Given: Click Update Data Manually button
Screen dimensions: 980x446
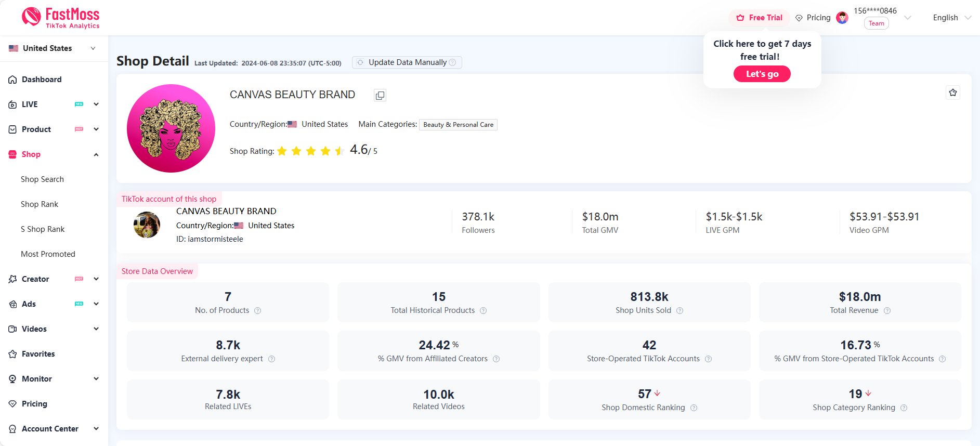Looking at the screenshot, I should pyautogui.click(x=407, y=62).
